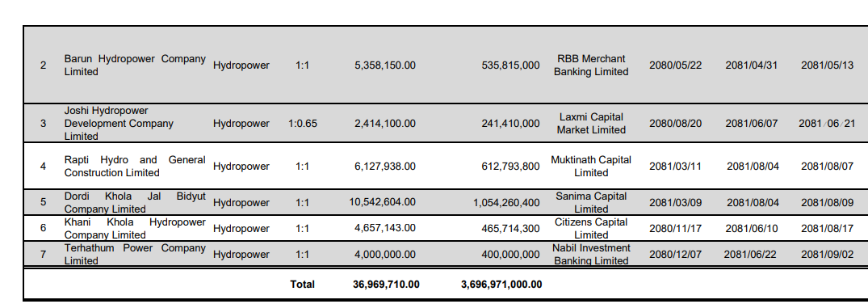Image resolution: width=868 pixels, height=304 pixels.
Task: Select Dordi Khola Jal Bidyut Company cell
Action: [135, 202]
